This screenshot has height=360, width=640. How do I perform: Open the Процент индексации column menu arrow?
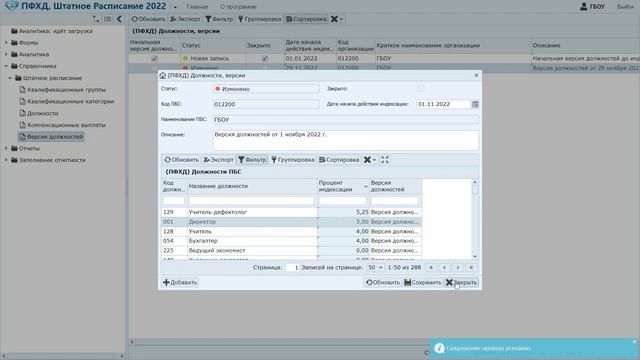coord(365,187)
